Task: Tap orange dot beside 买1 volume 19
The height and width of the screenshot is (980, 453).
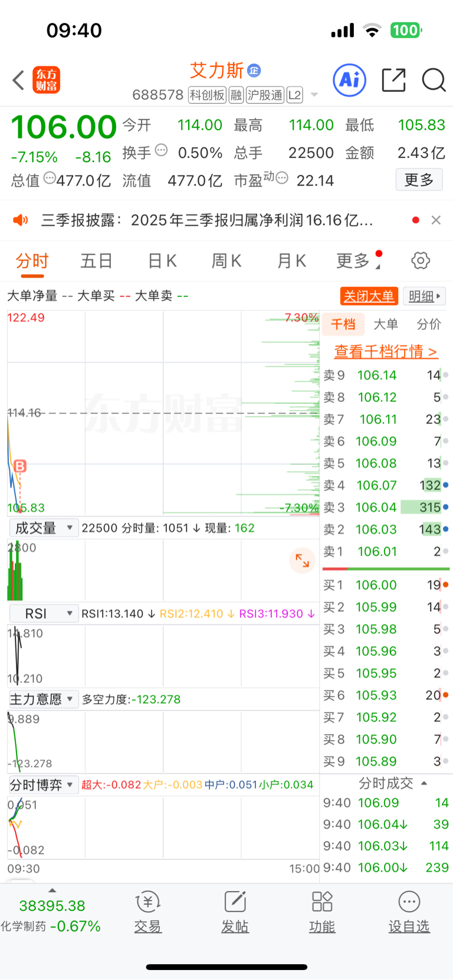Action: (445, 585)
